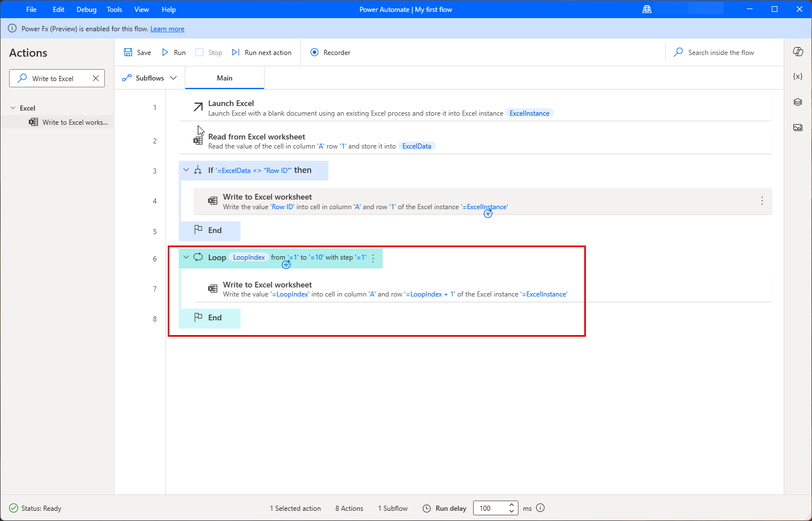
Task: Open the Copilot pane
Action: click(798, 52)
